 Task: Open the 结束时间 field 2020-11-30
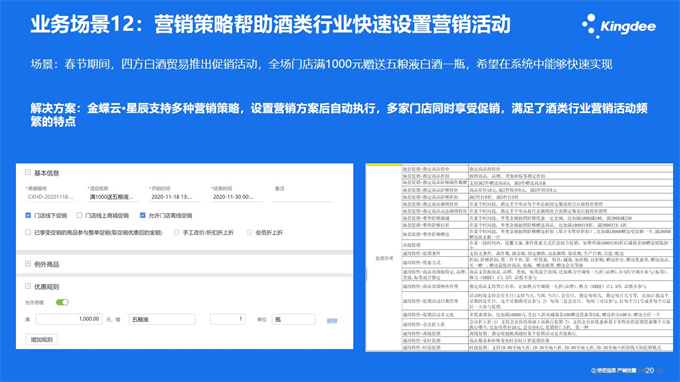[x=237, y=197]
